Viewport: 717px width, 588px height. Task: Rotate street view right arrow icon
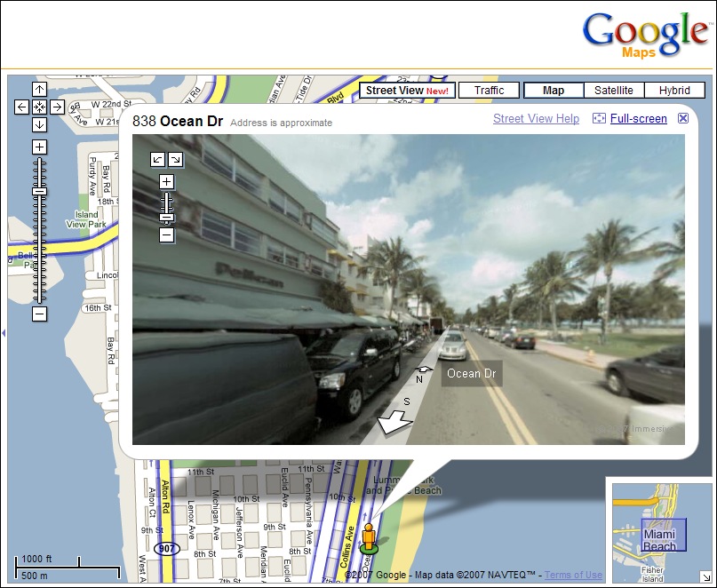point(176,159)
